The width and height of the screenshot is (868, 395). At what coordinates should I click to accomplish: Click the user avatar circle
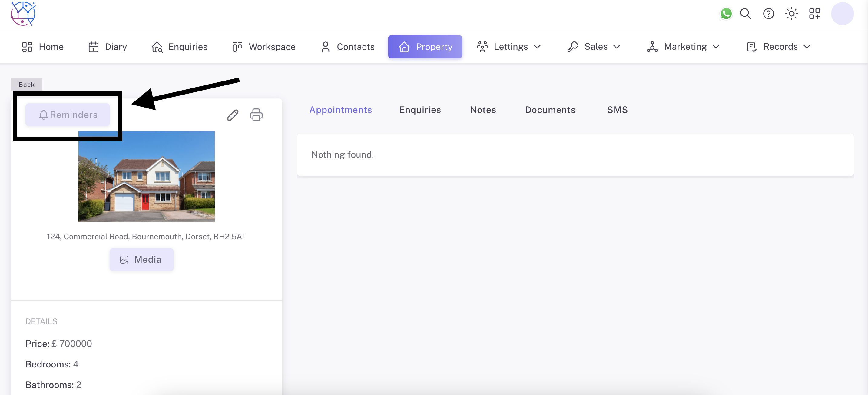pos(842,14)
